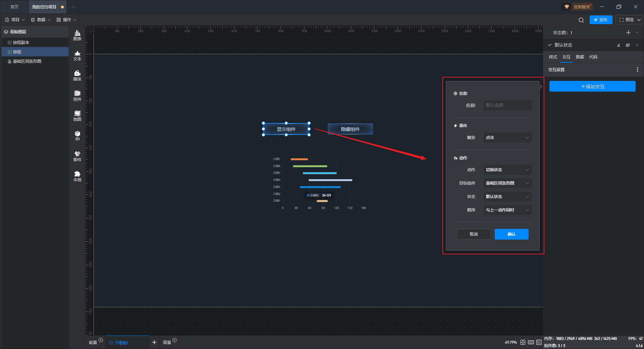Open the 文本 text components panel
Image resolution: width=644 pixels, height=349 pixels.
point(77,55)
